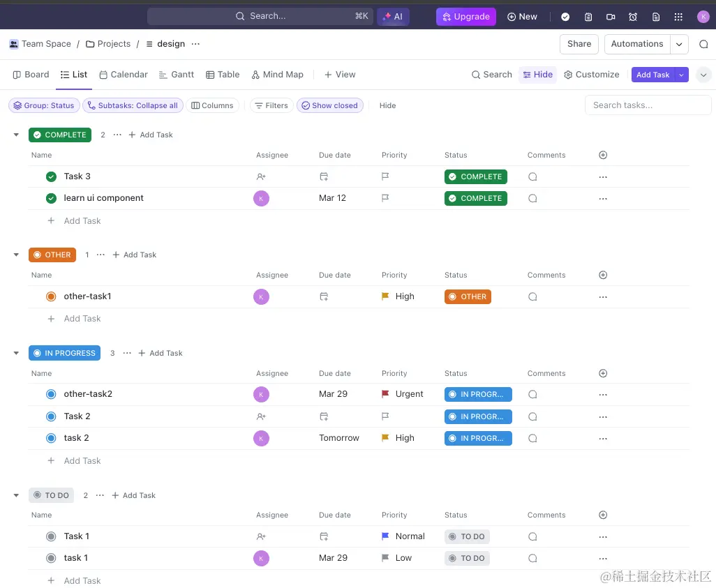The width and height of the screenshot is (716, 588).
Task: Focus the Search tasks field
Action: click(x=648, y=105)
